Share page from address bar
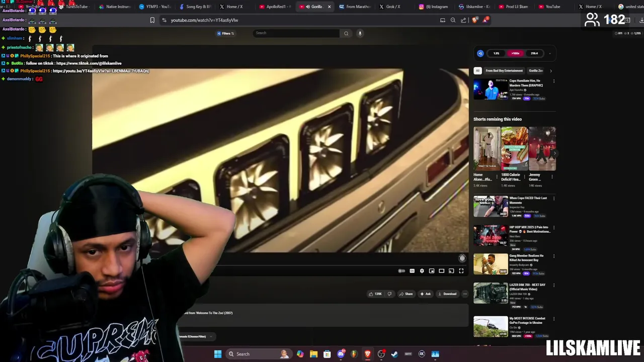Viewport: 644px width, 362px height. coord(463,20)
